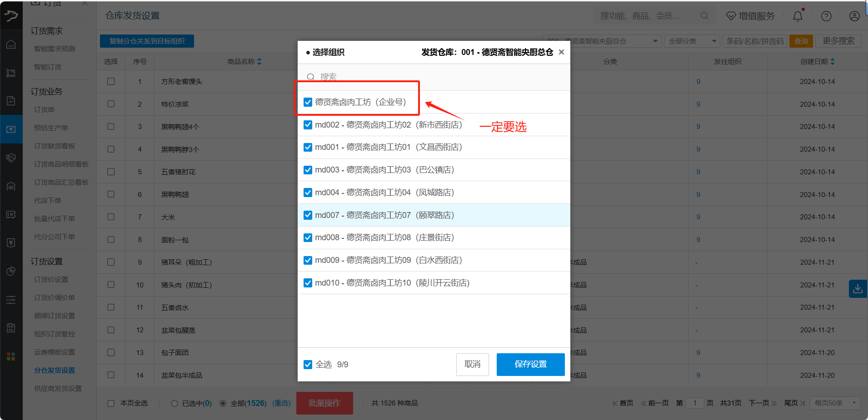Open the notification bell icon
868x420 pixels.
(x=798, y=16)
